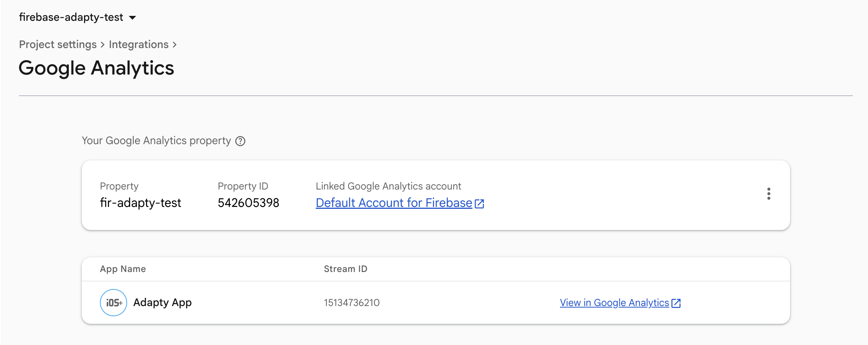
Task: Select the property name fir-adapty-test
Action: click(x=140, y=203)
